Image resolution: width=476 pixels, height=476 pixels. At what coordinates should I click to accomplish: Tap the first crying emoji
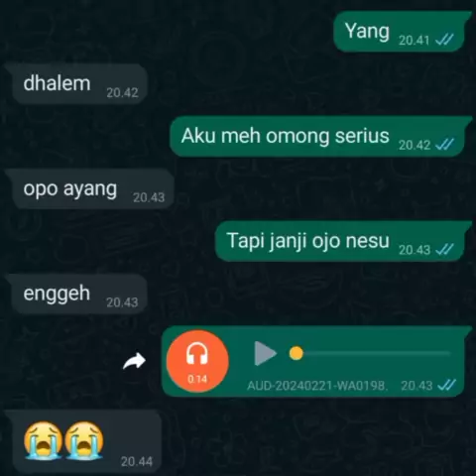(44, 440)
